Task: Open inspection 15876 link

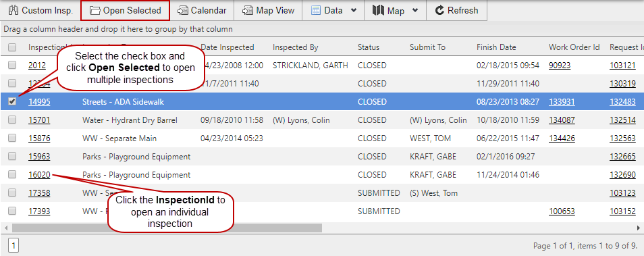Action: (39, 138)
